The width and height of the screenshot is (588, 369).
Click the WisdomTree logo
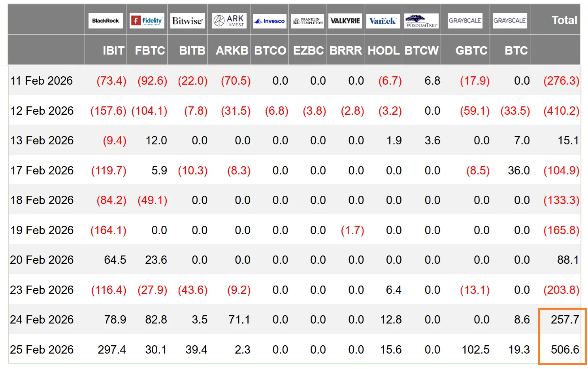[422, 21]
